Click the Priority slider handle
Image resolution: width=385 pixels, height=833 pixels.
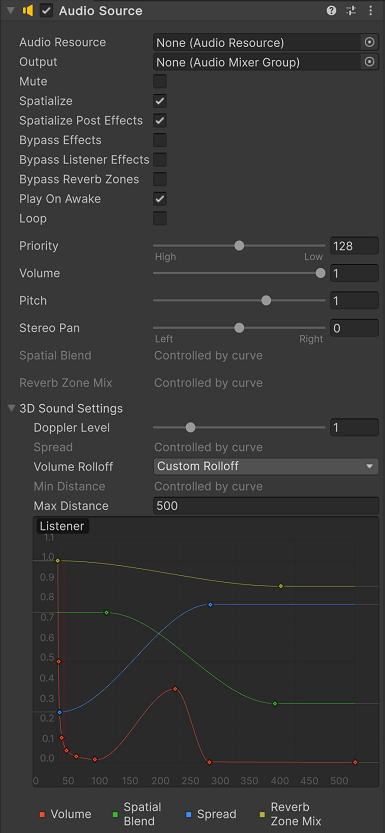click(239, 245)
